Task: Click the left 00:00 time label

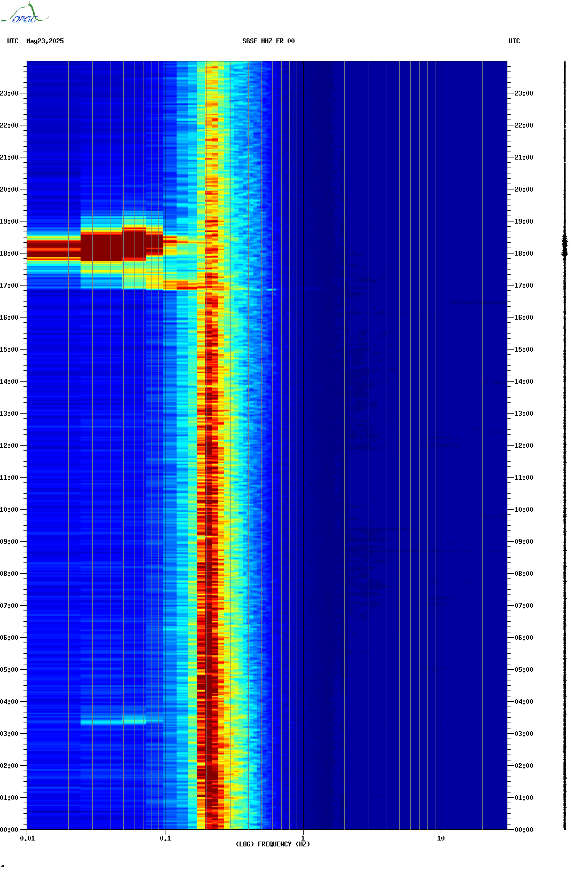Action: pos(10,830)
